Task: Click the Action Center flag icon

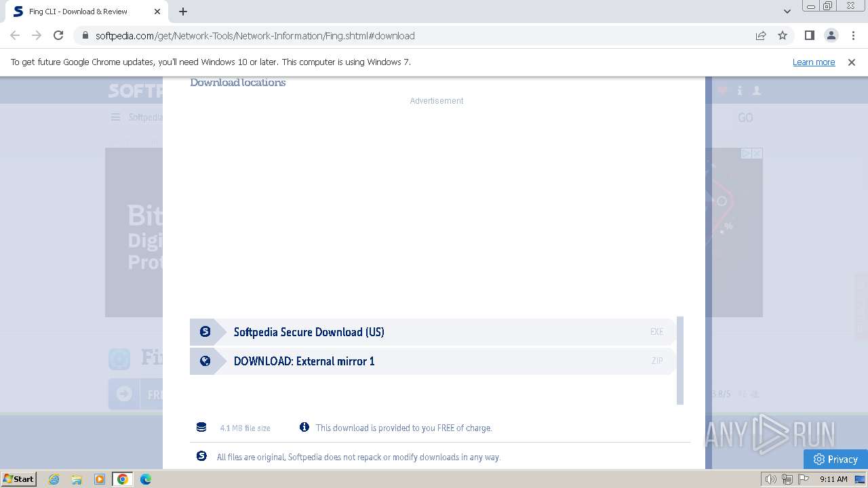Action: 803,479
